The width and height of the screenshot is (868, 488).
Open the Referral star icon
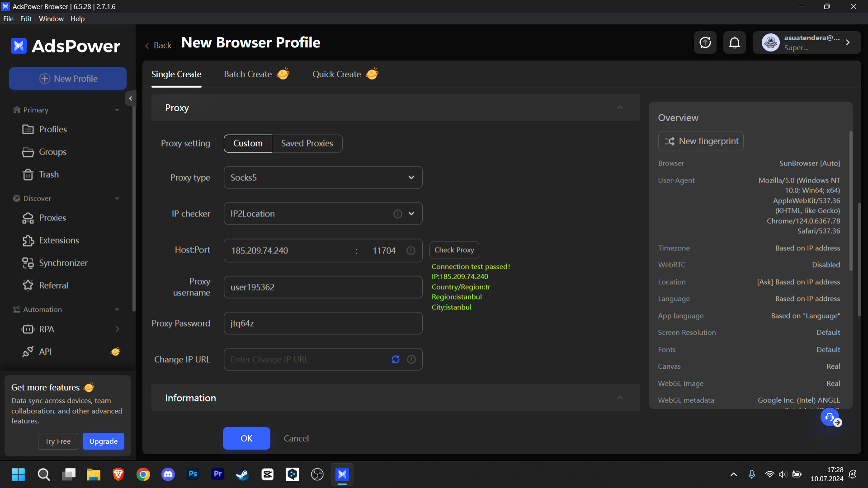(x=28, y=286)
